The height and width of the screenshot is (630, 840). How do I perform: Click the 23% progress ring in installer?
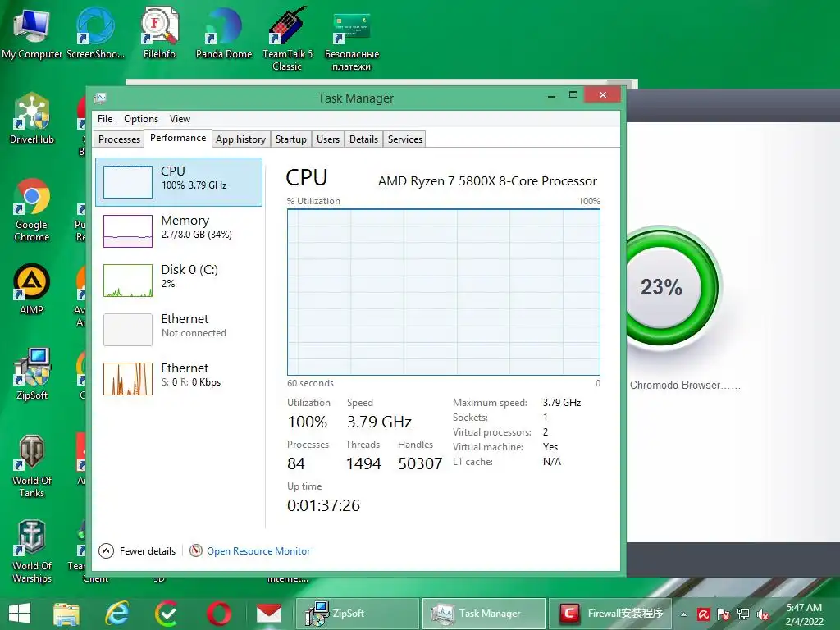[x=662, y=287]
